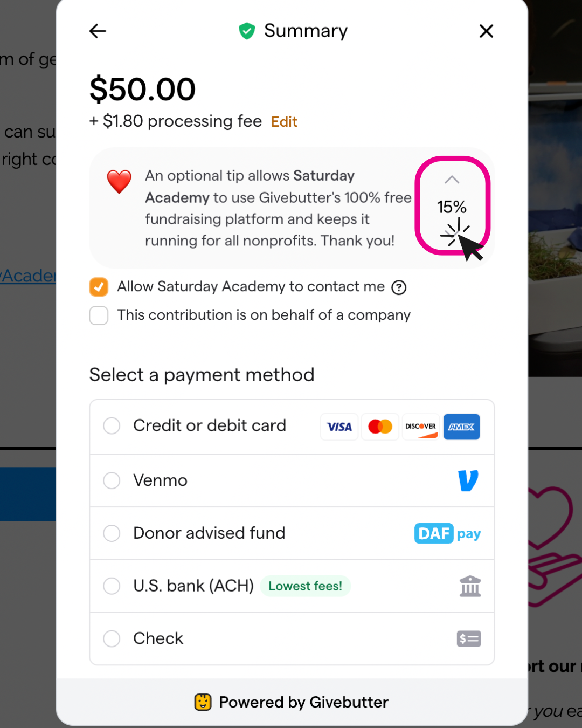Choose U.S. bank (ACH) payment method
Screen dimensions: 582x728
click(x=112, y=586)
